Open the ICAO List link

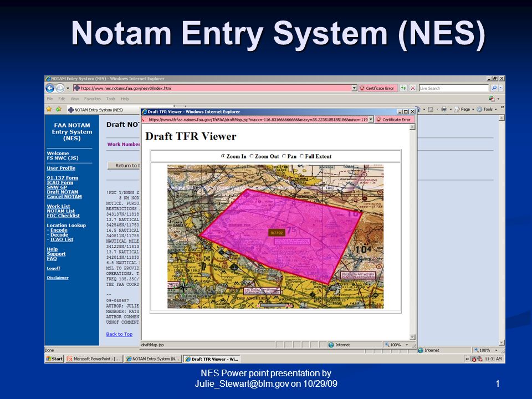point(62,239)
